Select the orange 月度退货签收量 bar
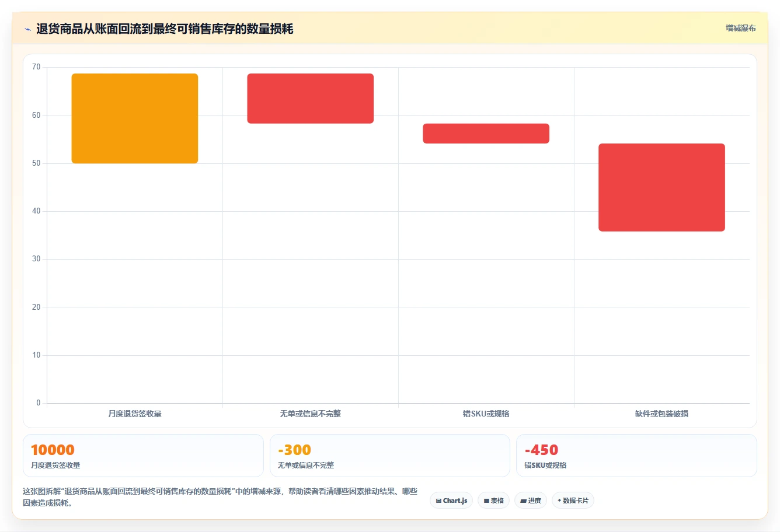The image size is (780, 532). 135,118
